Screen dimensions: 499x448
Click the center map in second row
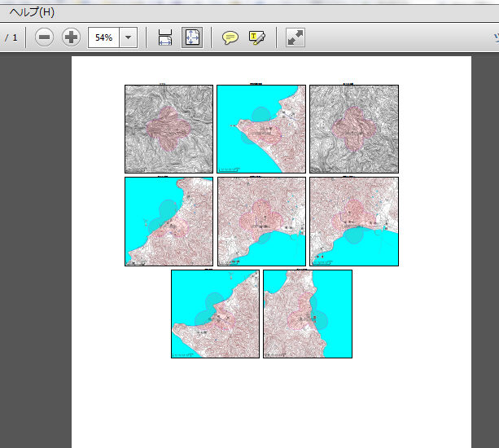pos(261,222)
